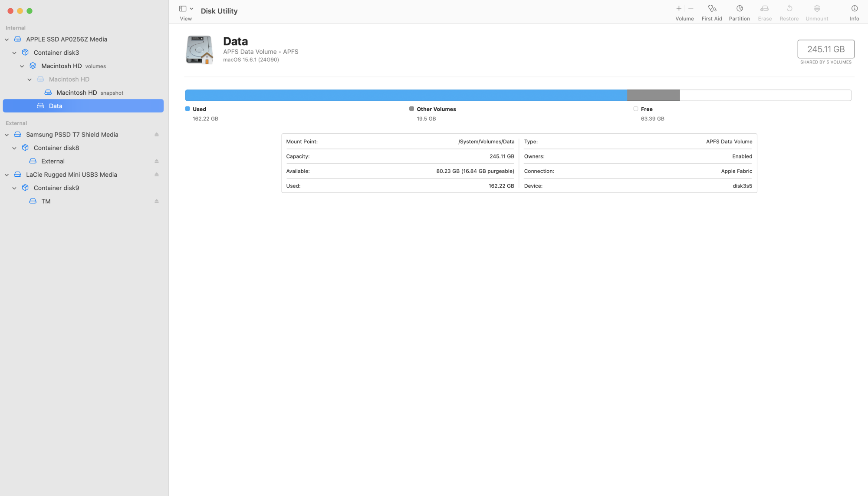Screen dimensions: 868x496
Task: Eject the Samsung PSSD T7 Shield Media
Action: tap(157, 135)
